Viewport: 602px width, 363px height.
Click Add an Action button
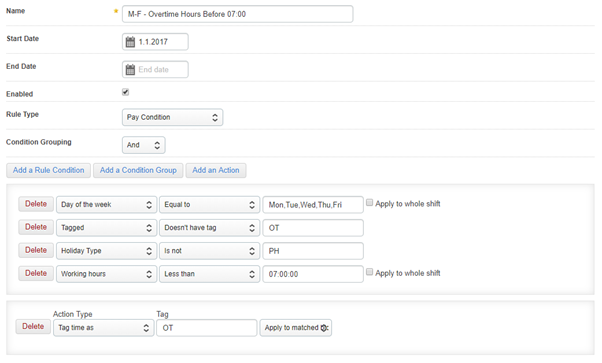tap(216, 170)
